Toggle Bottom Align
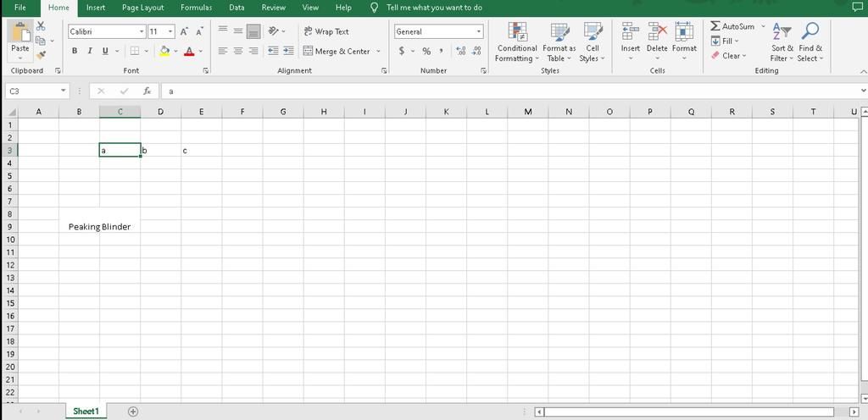868x420 pixels. (253, 31)
